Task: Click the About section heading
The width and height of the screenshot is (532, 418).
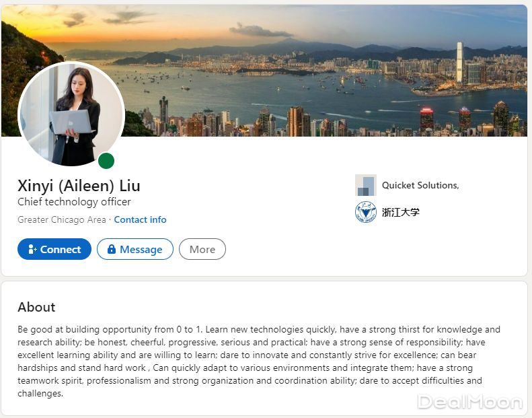Action: pos(36,307)
